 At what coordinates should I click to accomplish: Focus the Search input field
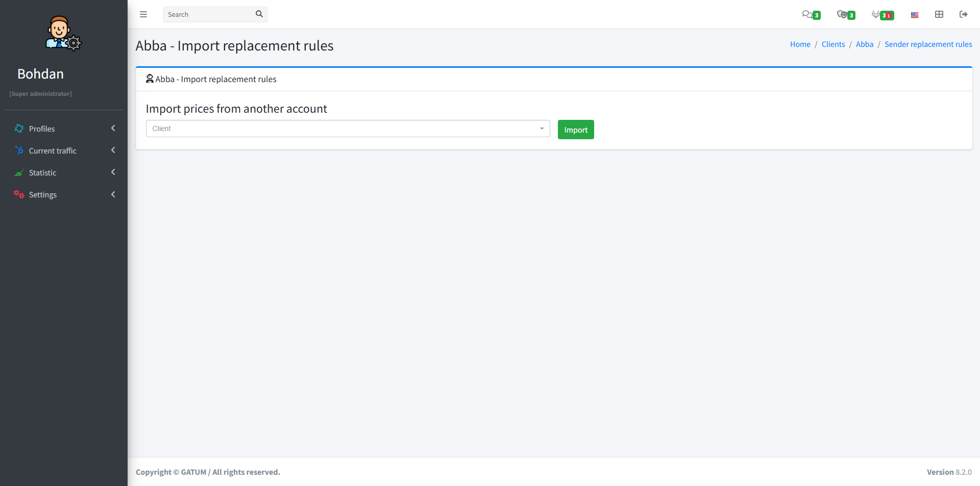tap(209, 14)
